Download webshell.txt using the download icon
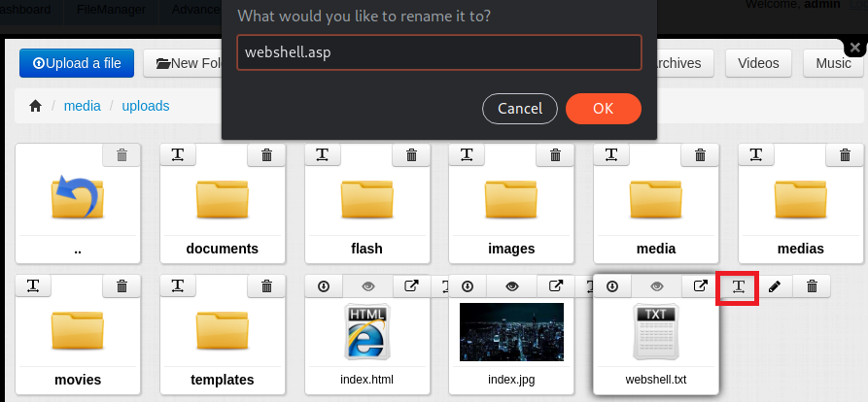Image resolution: width=868 pixels, height=402 pixels. point(612,286)
